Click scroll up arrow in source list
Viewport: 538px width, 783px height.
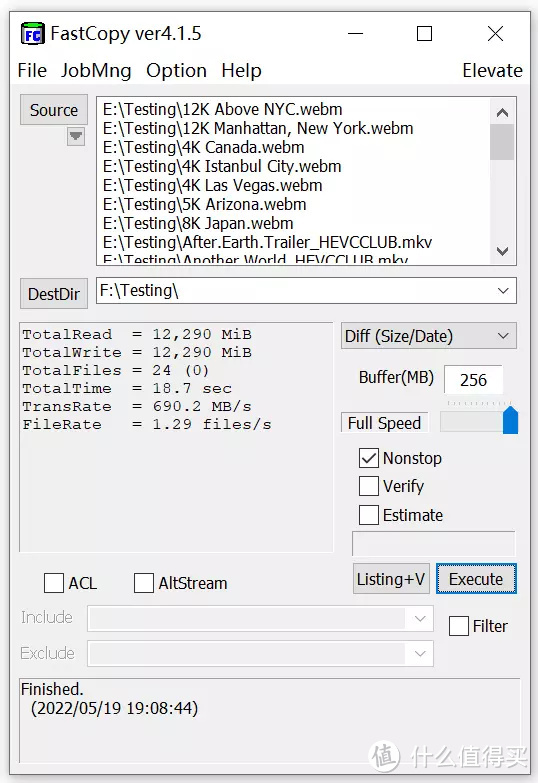(x=502, y=112)
